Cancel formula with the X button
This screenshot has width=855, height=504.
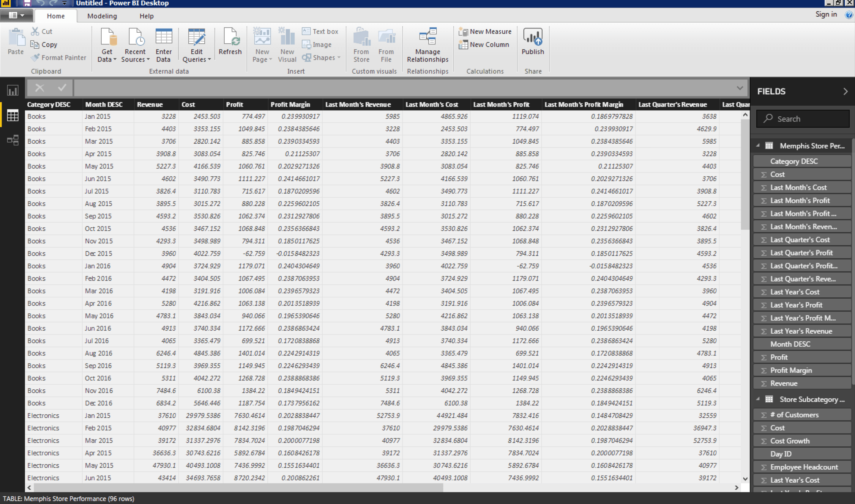tap(40, 88)
